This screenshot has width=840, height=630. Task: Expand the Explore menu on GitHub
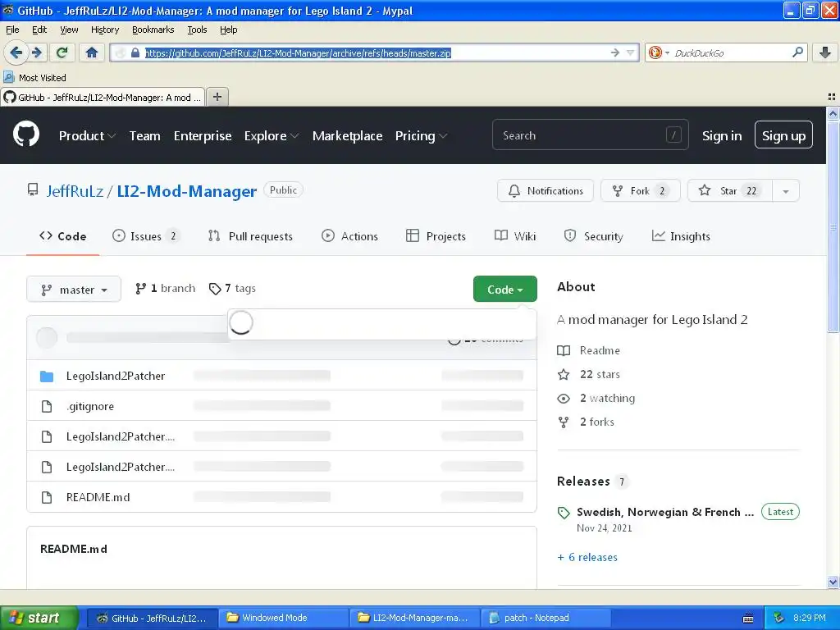pos(272,136)
